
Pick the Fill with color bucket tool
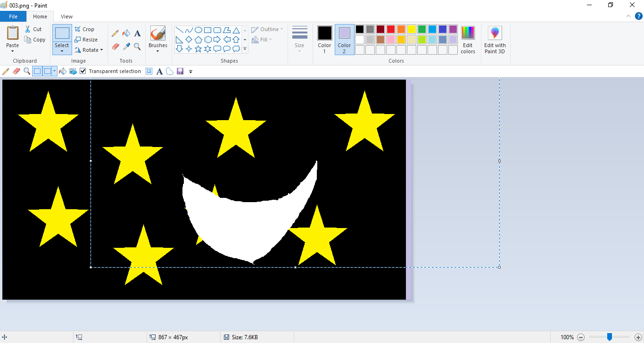tap(126, 33)
